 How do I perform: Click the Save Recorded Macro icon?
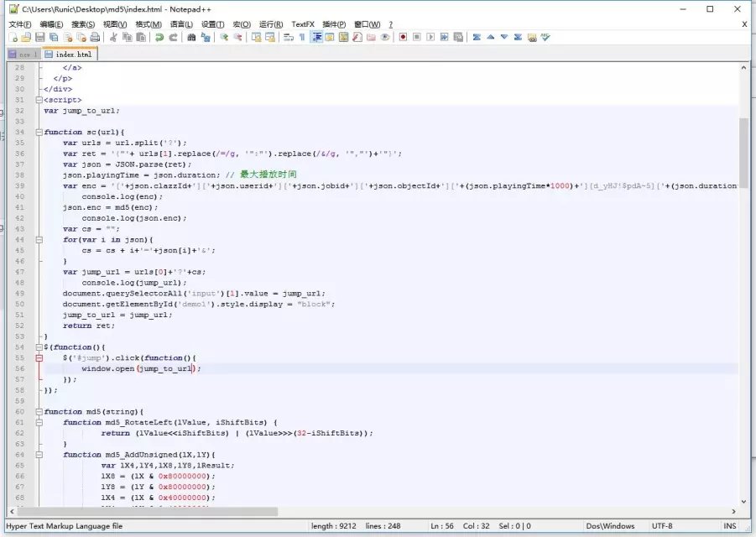click(458, 37)
